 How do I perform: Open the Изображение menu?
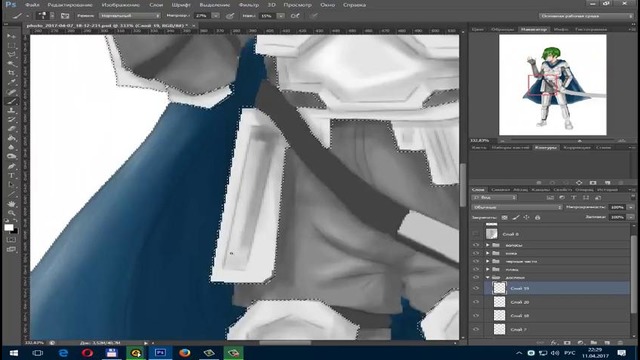click(x=121, y=5)
